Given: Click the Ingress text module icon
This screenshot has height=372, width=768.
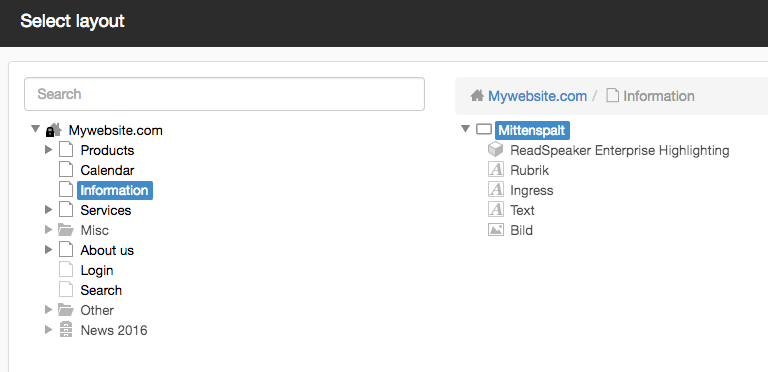Looking at the screenshot, I should click(496, 190).
